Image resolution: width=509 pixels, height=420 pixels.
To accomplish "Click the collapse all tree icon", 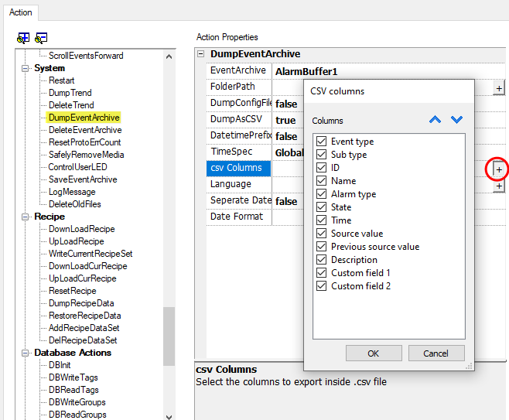I will (41, 37).
